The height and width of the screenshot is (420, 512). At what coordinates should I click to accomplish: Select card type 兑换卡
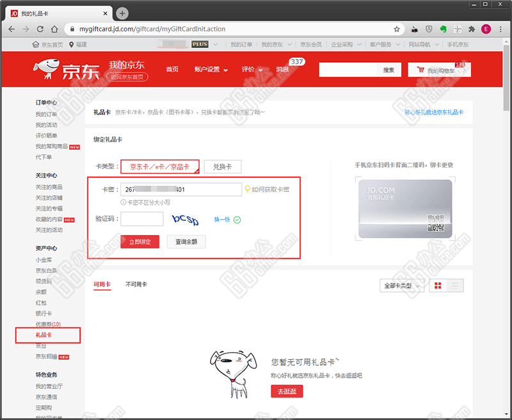[x=223, y=166]
